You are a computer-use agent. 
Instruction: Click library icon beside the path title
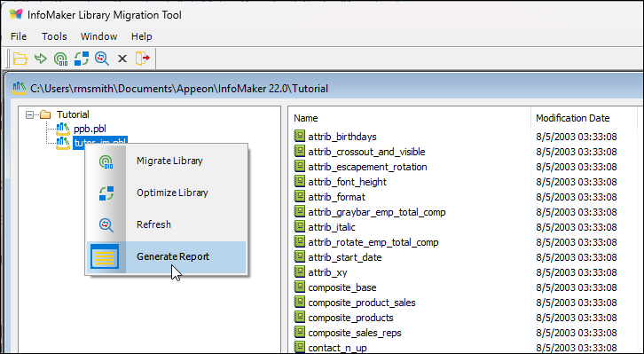point(20,88)
